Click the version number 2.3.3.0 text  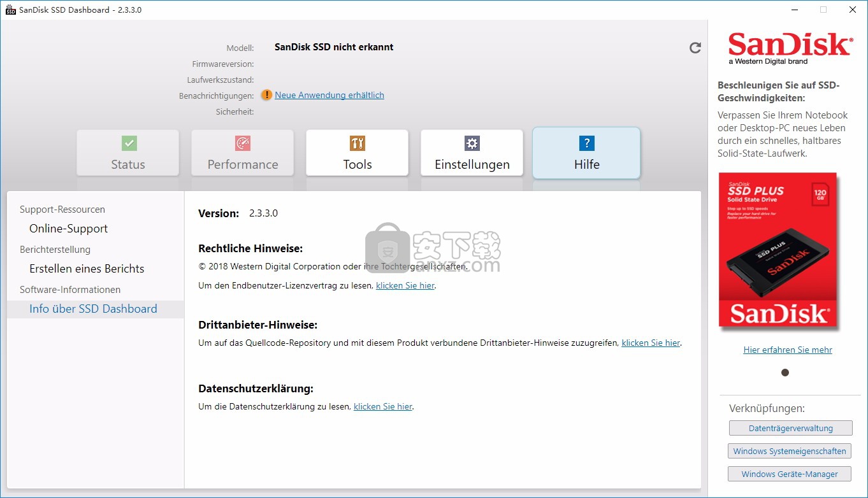(263, 213)
